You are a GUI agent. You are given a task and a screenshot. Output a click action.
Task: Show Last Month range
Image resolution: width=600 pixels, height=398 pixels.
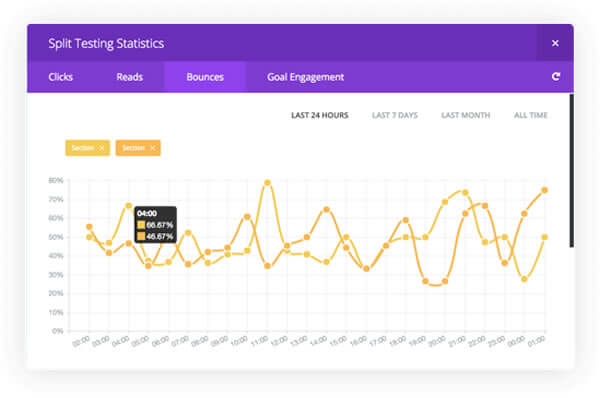pos(465,115)
